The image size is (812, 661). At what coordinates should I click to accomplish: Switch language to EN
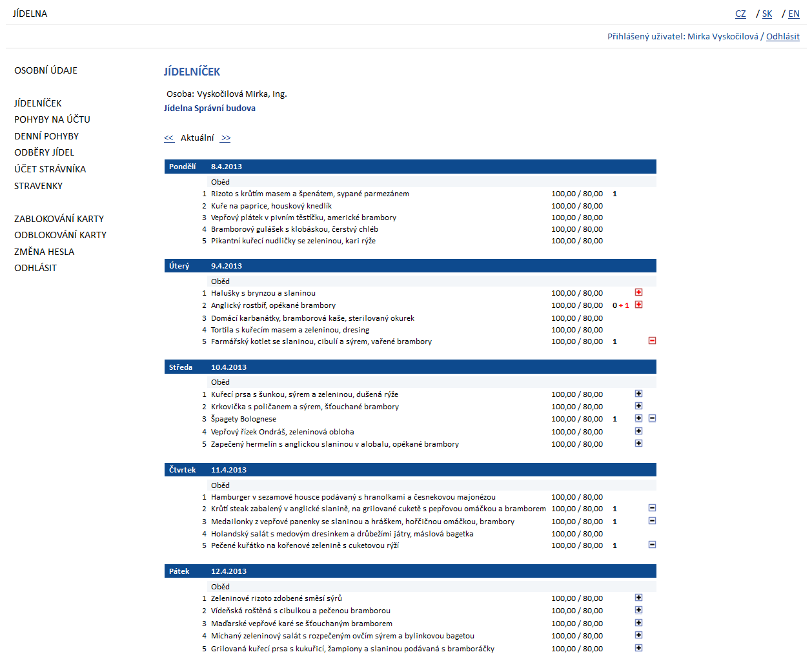pos(794,14)
